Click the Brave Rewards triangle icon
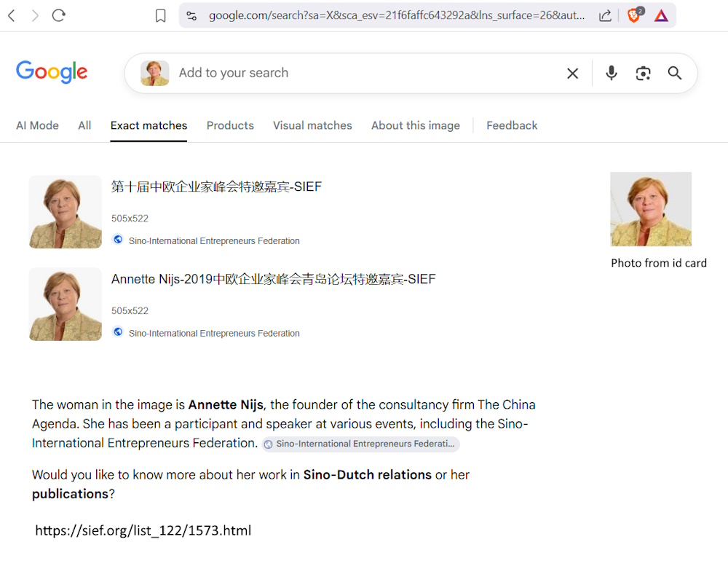728x569 pixels. point(661,15)
